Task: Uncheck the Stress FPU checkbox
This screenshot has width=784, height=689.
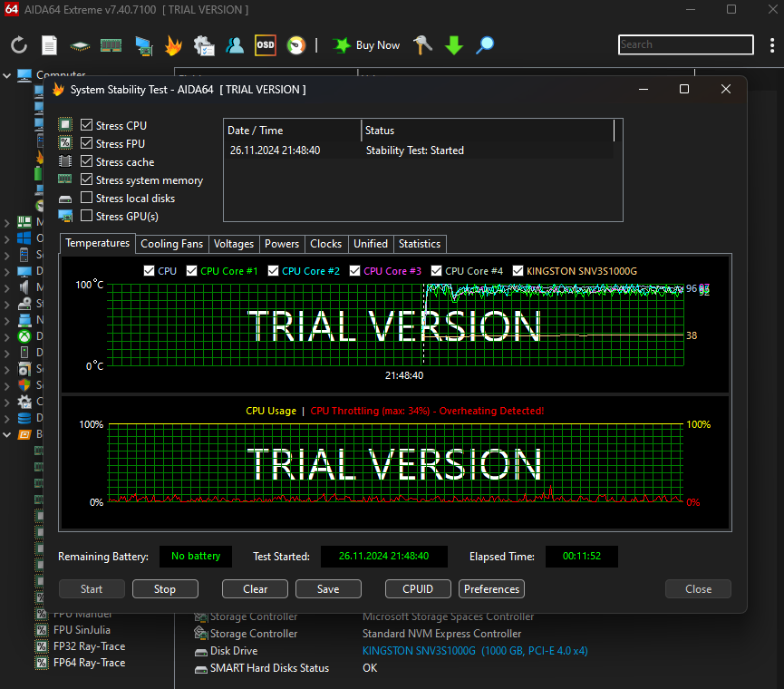Action: click(86, 143)
